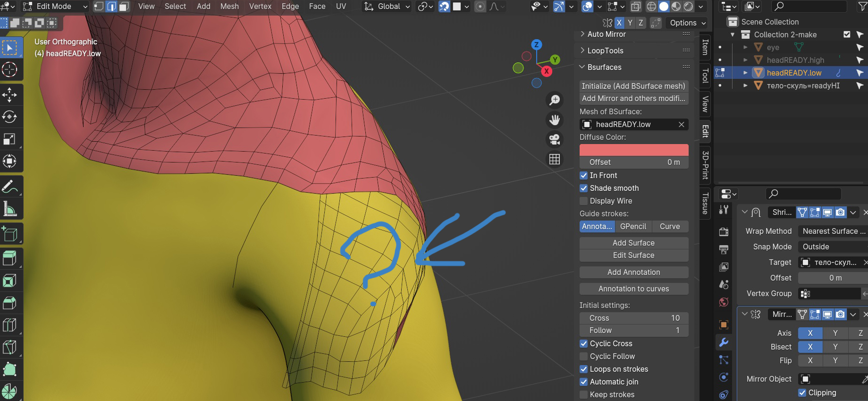
Task: Click the zoom viewport icon
Action: pyautogui.click(x=555, y=100)
